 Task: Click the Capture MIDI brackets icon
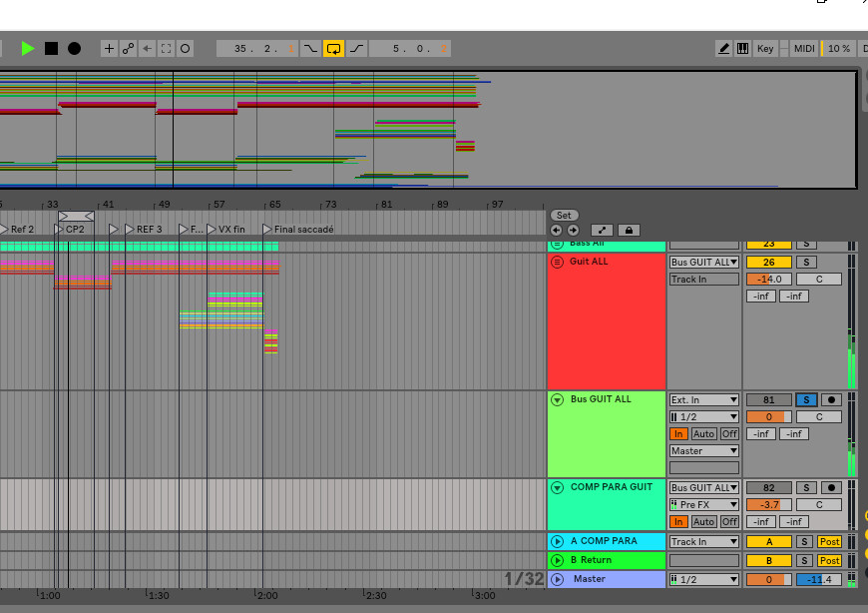tap(166, 49)
